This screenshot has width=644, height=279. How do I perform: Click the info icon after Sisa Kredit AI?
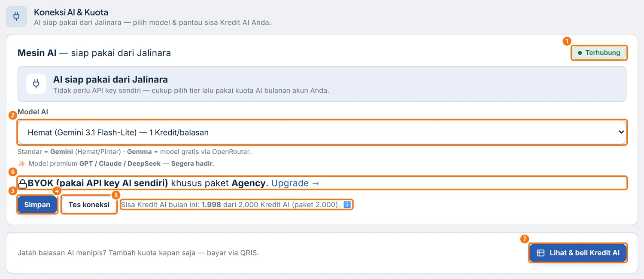(347, 205)
